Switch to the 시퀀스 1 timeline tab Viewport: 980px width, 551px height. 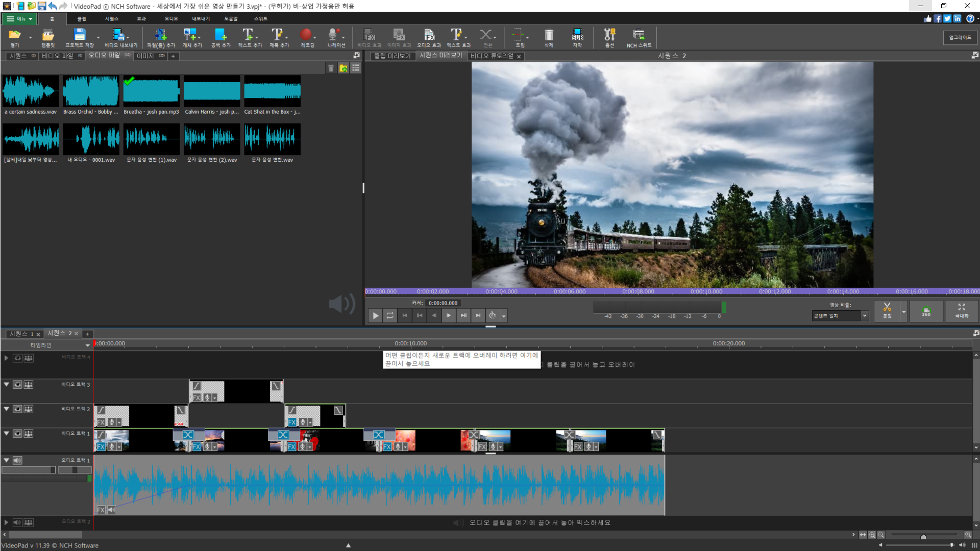click(21, 334)
